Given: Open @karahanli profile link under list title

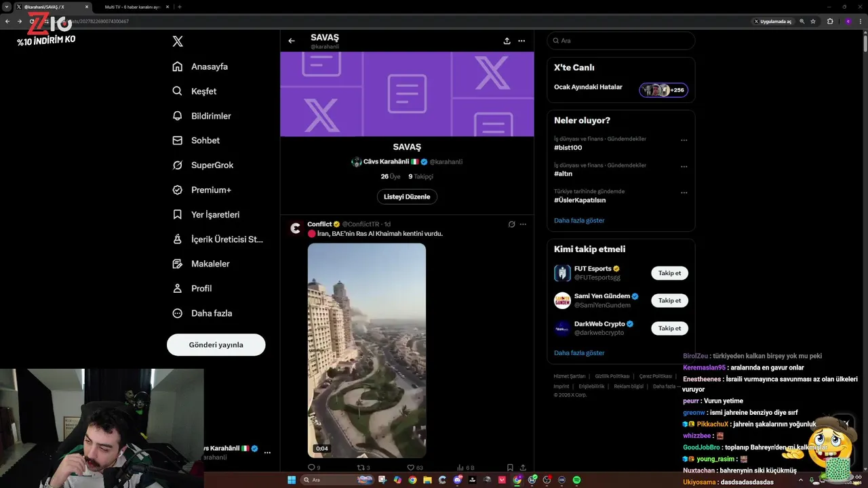Looking at the screenshot, I should [446, 162].
